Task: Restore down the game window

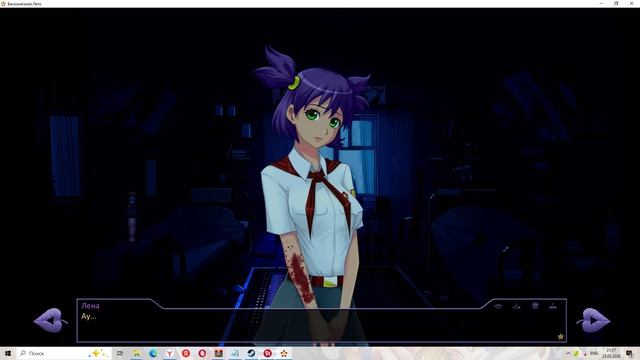Action: click(616, 4)
